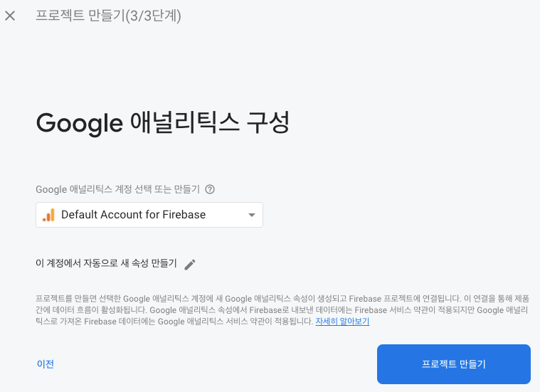Click the 이 계정에서 자동으로 새 속성 만들기 text
This screenshot has width=540, height=392.
106,263
